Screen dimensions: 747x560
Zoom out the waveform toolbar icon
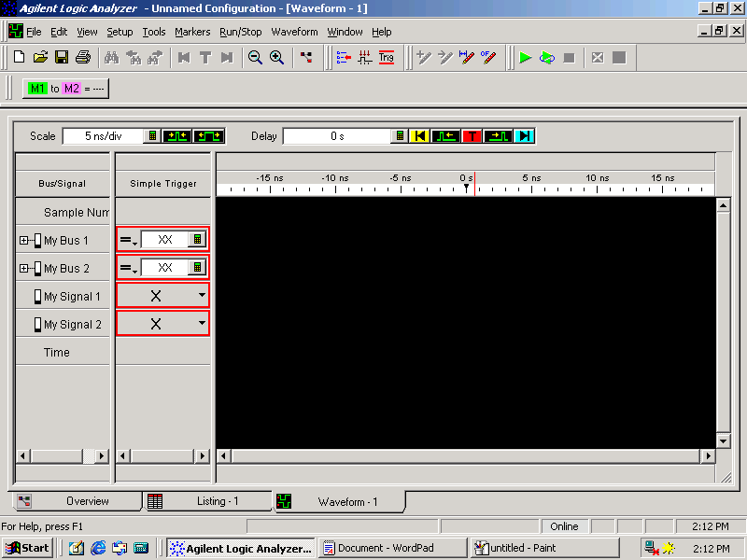[255, 58]
